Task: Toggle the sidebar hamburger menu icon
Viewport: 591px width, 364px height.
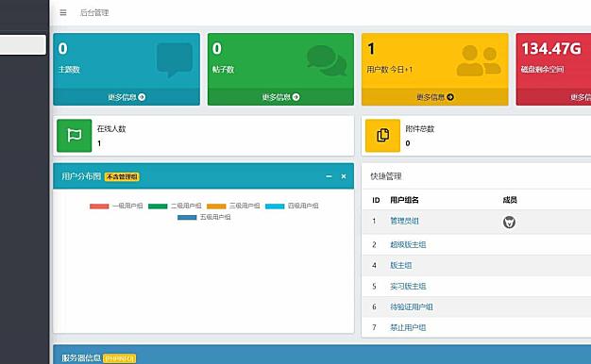Action: click(63, 13)
